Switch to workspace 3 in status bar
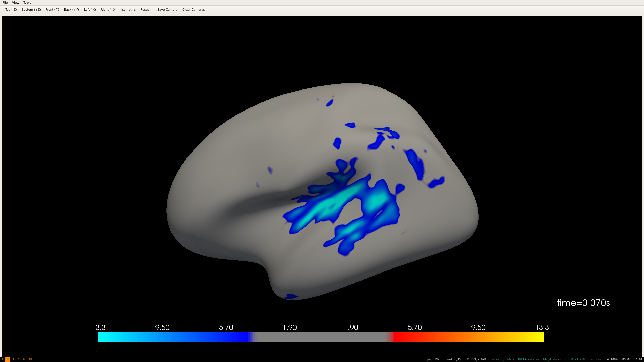This screenshot has height=362, width=644. pyautogui.click(x=13, y=359)
